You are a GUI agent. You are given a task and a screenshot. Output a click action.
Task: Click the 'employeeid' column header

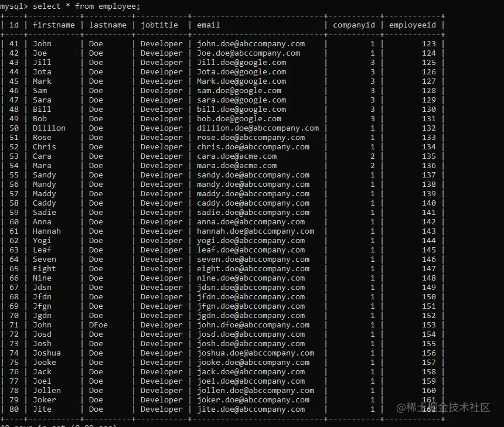(413, 25)
